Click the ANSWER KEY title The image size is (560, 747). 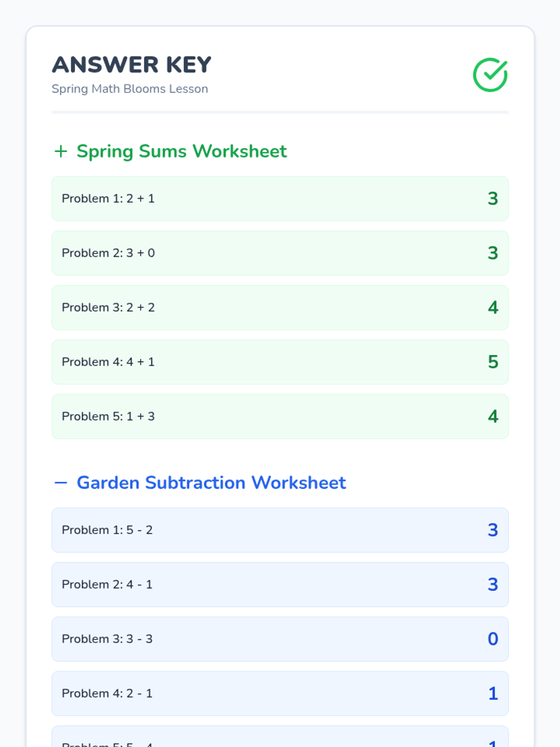(x=132, y=65)
